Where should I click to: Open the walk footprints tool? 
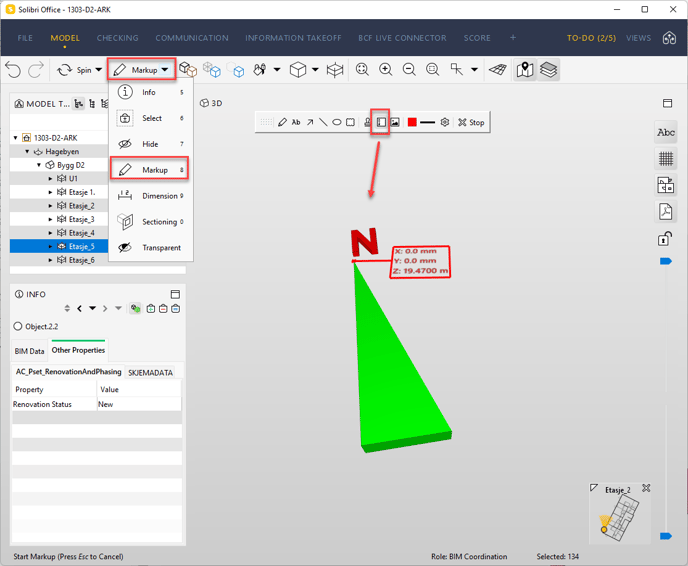click(260, 70)
